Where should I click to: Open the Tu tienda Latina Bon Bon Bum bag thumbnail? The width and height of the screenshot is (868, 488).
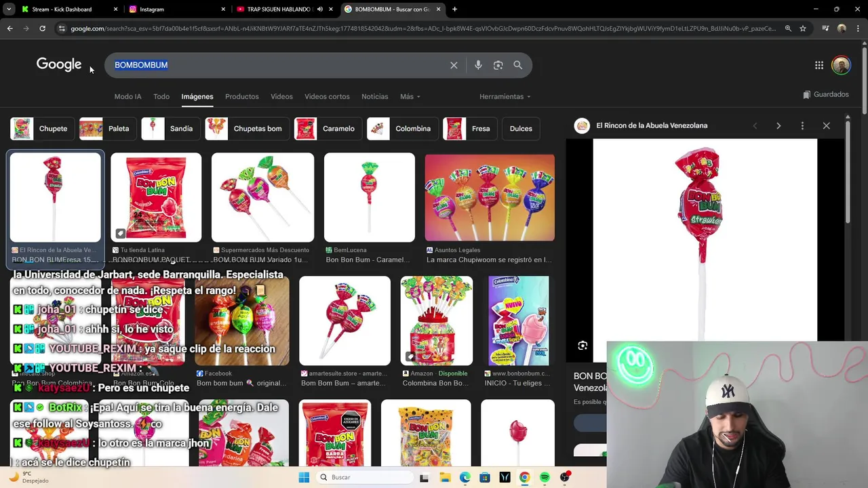[x=156, y=197]
